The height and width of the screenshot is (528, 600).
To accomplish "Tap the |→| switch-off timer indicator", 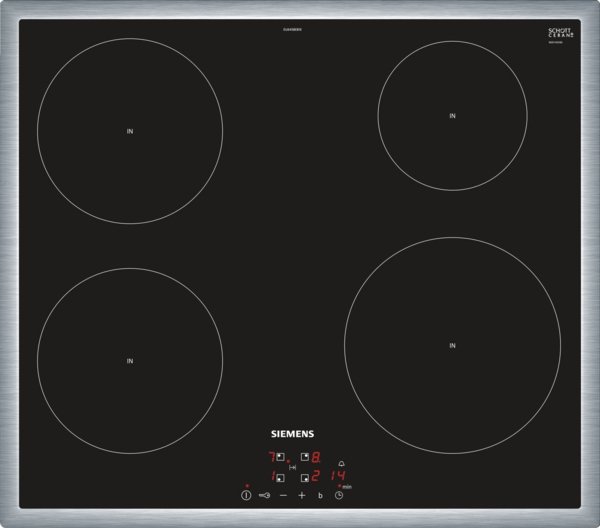I will point(292,467).
